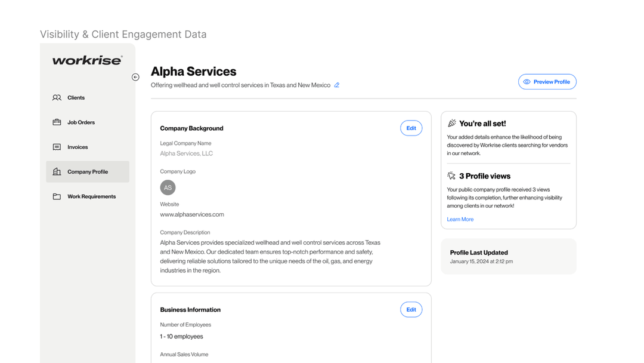Viewport: 644px width, 363px height.
Task: Go to Job Orders section
Action: point(81,122)
